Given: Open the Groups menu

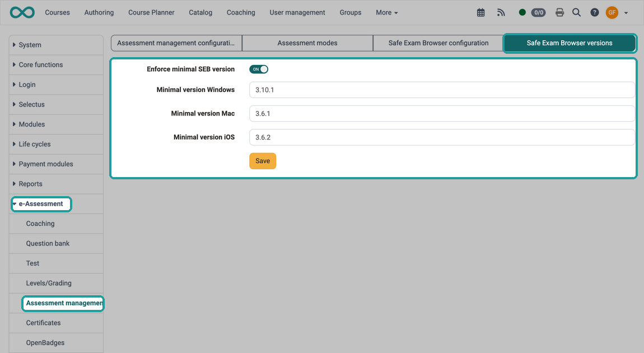Looking at the screenshot, I should [351, 12].
